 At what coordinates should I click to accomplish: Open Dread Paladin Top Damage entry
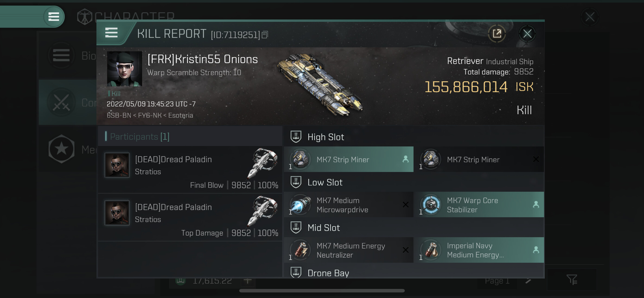pyautogui.click(x=190, y=217)
